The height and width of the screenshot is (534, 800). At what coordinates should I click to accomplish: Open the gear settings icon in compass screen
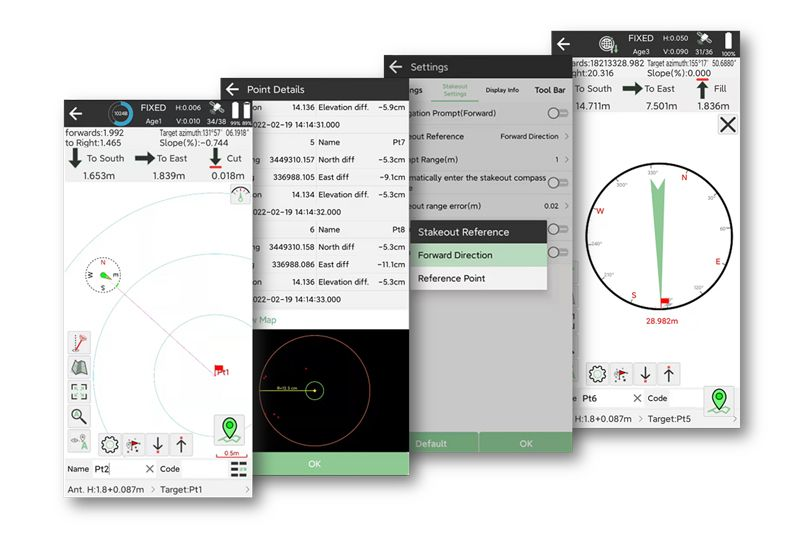pos(597,374)
